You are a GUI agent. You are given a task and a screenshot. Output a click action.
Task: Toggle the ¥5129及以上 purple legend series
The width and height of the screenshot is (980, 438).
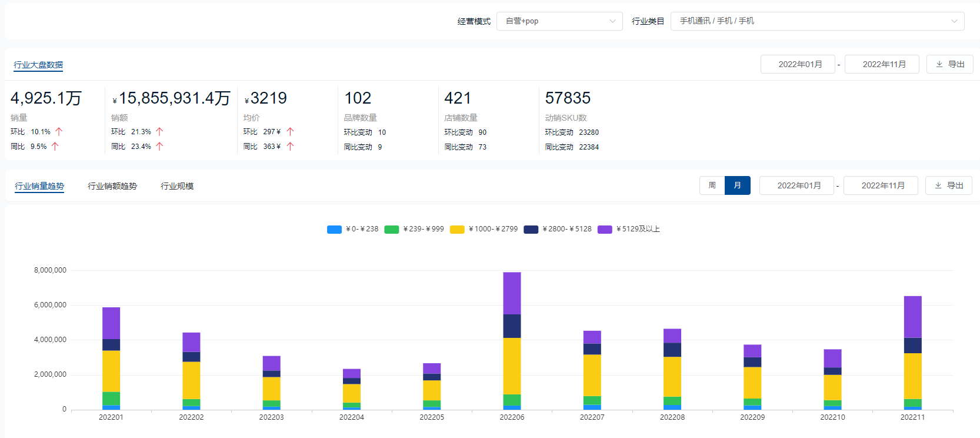pos(605,230)
